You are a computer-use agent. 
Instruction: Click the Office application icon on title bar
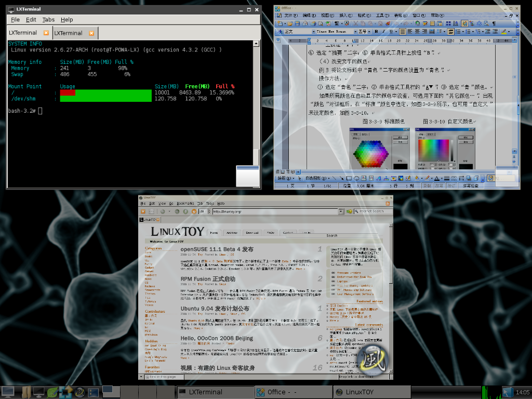click(x=277, y=8)
